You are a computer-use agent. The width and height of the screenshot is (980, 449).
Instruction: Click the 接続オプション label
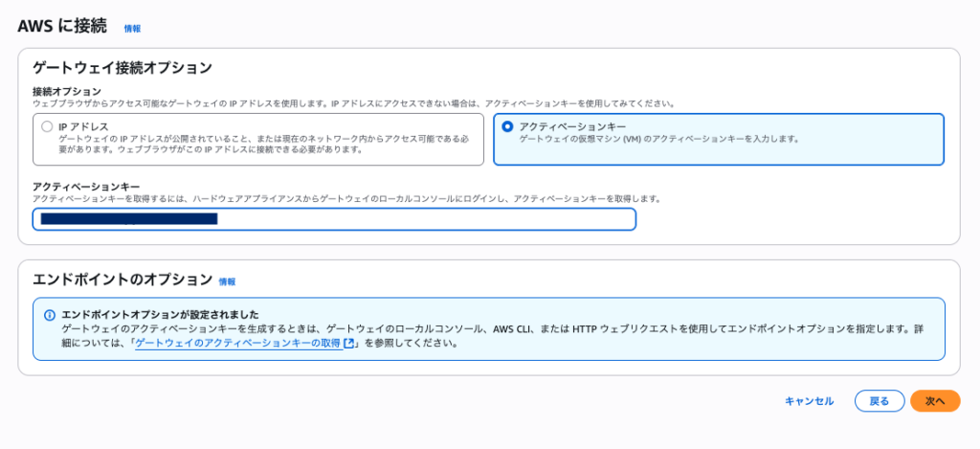pyautogui.click(x=67, y=92)
